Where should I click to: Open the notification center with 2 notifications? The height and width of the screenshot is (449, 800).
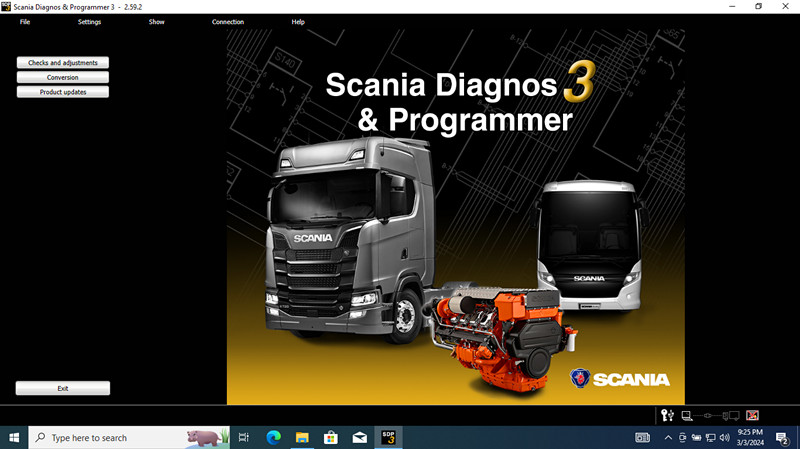pos(782,438)
